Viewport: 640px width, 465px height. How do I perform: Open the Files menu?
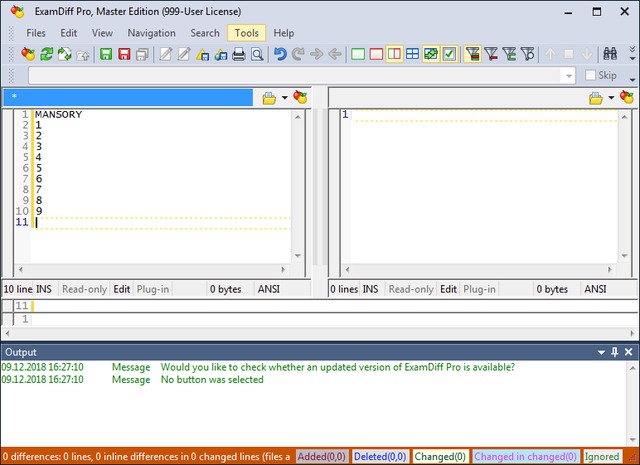[x=36, y=33]
